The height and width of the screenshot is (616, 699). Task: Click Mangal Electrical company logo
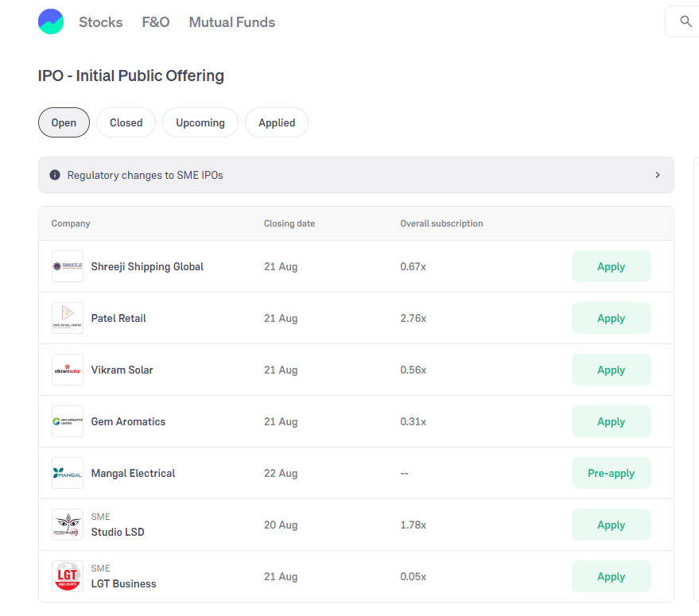point(68,473)
